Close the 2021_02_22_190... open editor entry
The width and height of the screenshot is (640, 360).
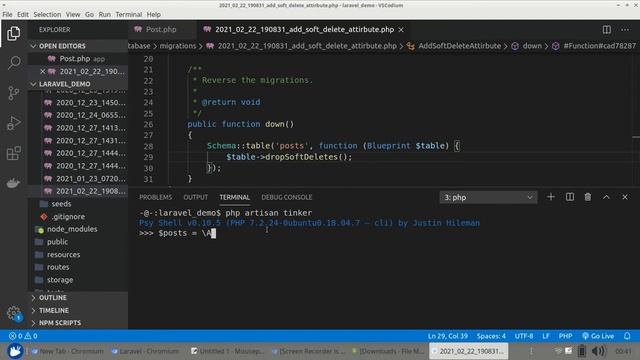click(42, 71)
